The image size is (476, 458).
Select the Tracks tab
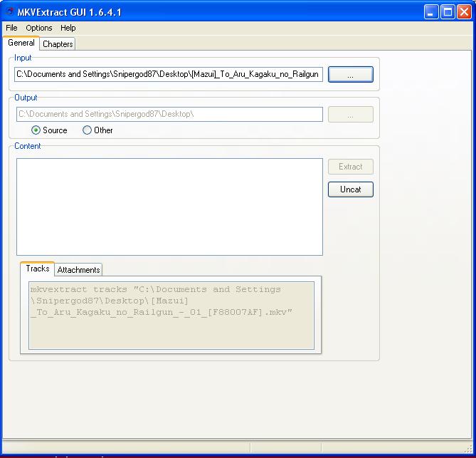pyautogui.click(x=37, y=269)
